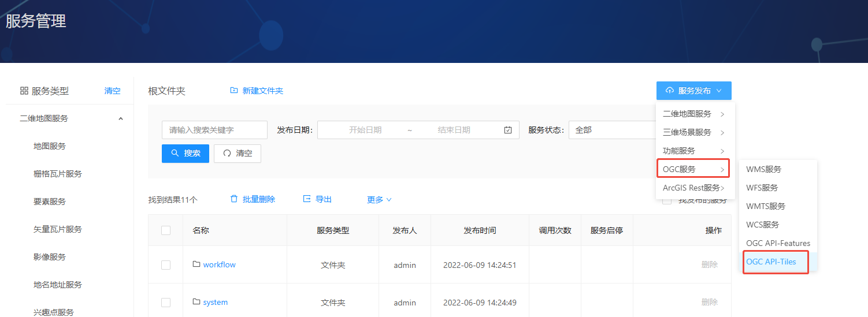
Task: Choose WMTS服务 in the OGC submenu
Action: coord(766,206)
